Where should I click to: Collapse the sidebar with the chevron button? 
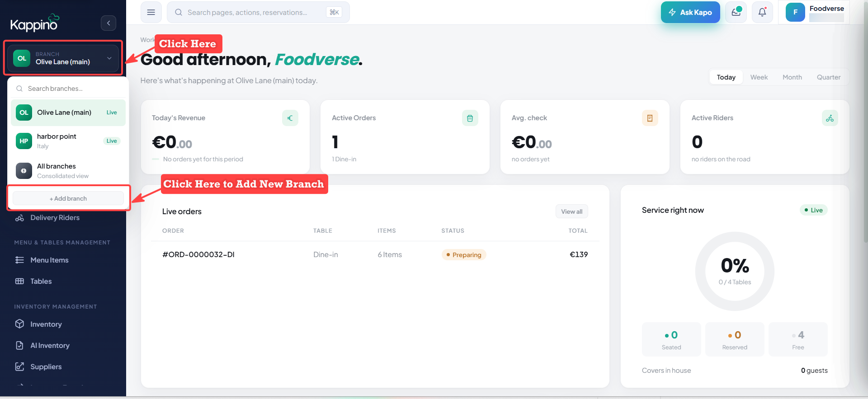[x=108, y=23]
